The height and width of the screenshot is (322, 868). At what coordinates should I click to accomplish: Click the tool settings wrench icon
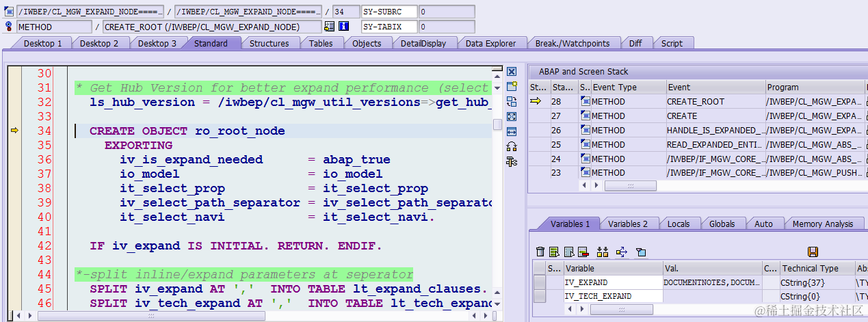click(512, 161)
